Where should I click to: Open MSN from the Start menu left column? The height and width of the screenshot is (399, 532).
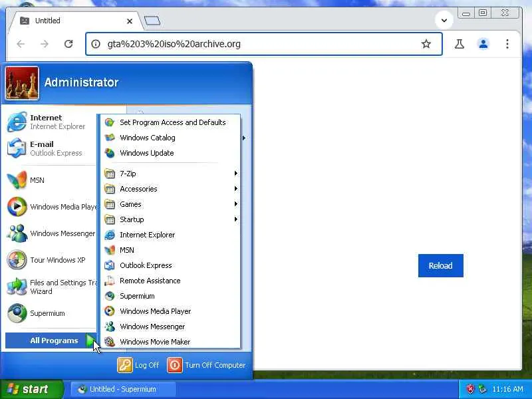pos(51,180)
